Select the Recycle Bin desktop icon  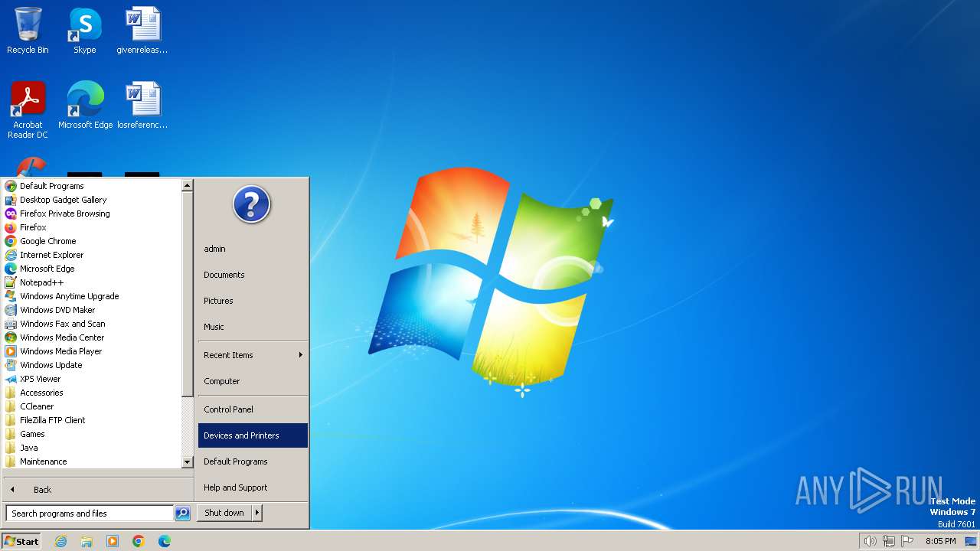pyautogui.click(x=28, y=31)
